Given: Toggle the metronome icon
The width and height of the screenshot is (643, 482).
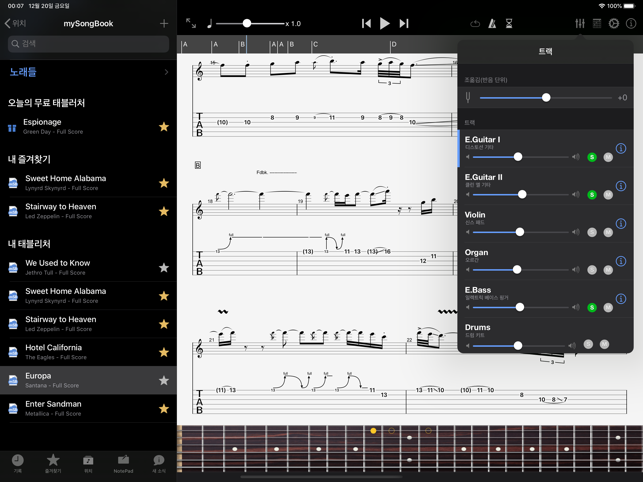Looking at the screenshot, I should tap(492, 23).
